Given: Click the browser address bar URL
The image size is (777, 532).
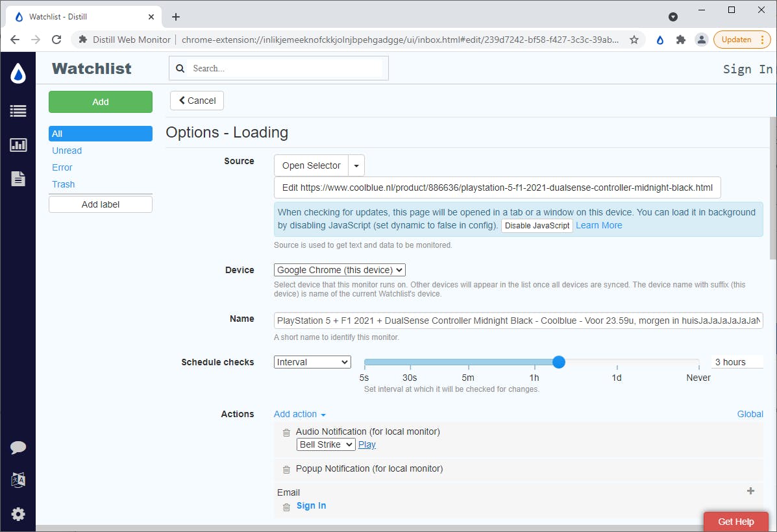Looking at the screenshot, I should [400, 40].
